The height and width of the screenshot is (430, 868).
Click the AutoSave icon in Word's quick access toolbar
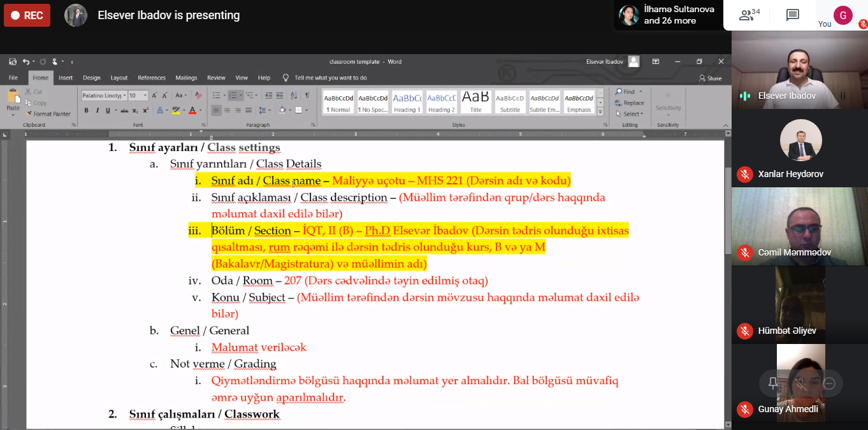[12, 61]
